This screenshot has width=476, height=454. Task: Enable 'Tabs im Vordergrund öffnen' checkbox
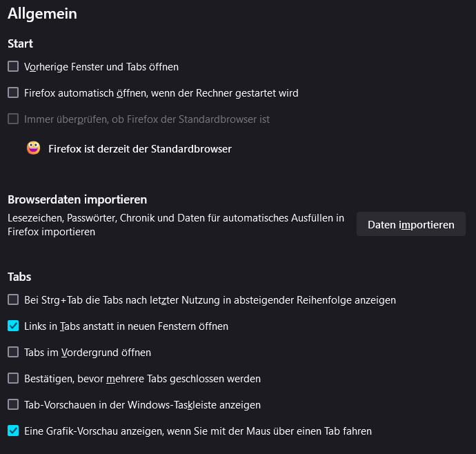click(13, 353)
